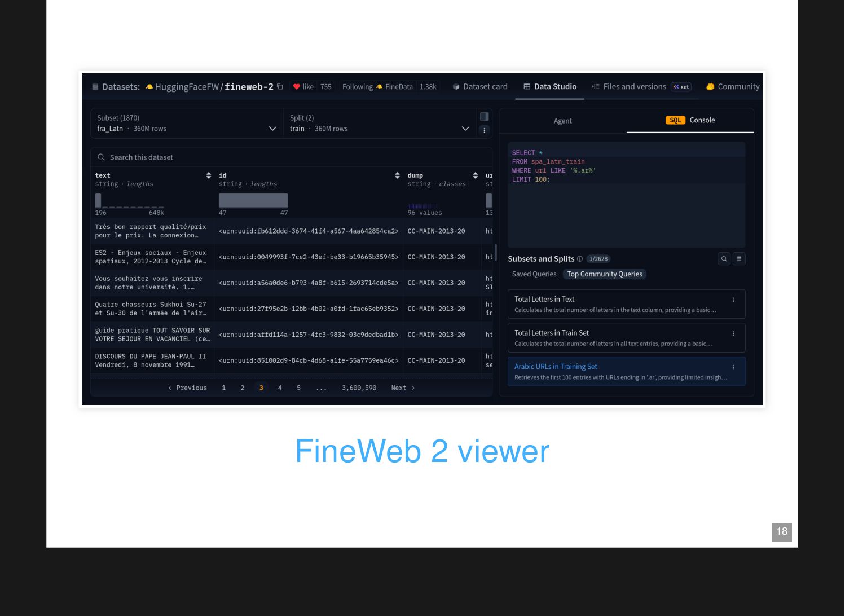Open the FineData organization avatar link
The image size is (845, 616).
coord(380,87)
